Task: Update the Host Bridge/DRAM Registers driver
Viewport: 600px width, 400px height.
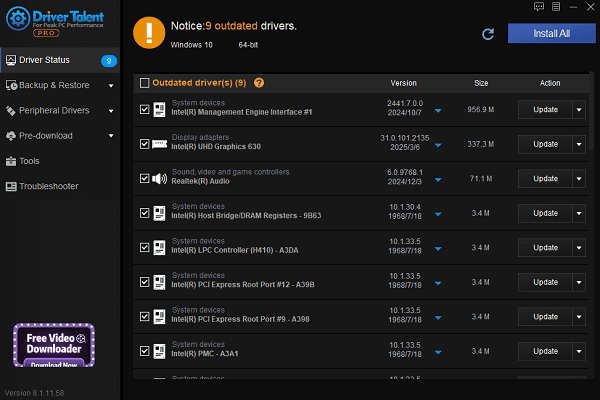Action: click(x=545, y=213)
